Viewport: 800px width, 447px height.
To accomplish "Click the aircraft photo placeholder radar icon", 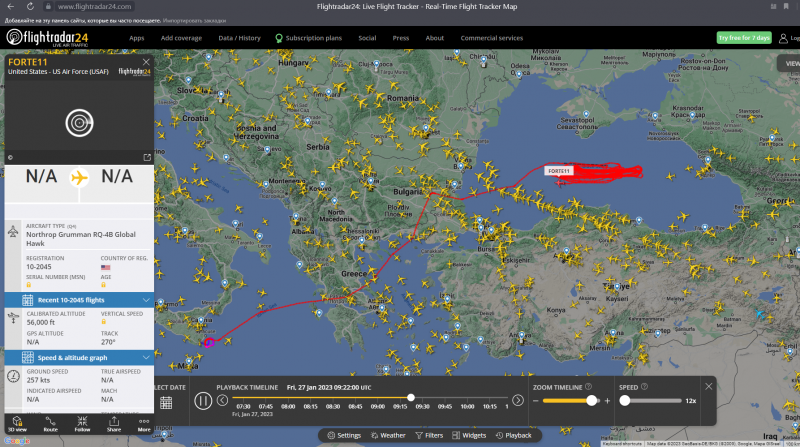I will 79,123.
